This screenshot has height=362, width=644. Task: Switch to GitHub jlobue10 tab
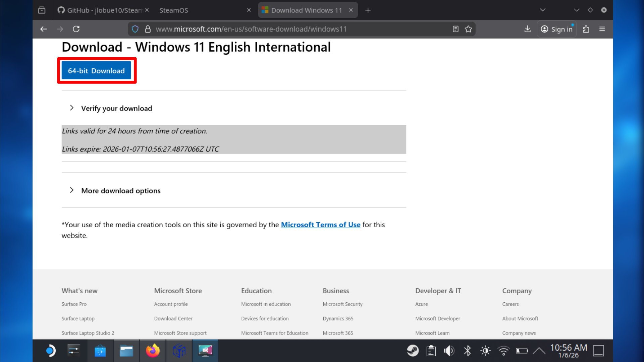(x=101, y=10)
